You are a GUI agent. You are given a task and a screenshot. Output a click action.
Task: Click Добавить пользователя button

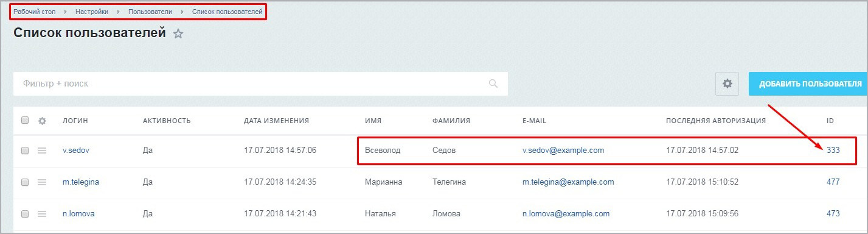[x=808, y=84]
